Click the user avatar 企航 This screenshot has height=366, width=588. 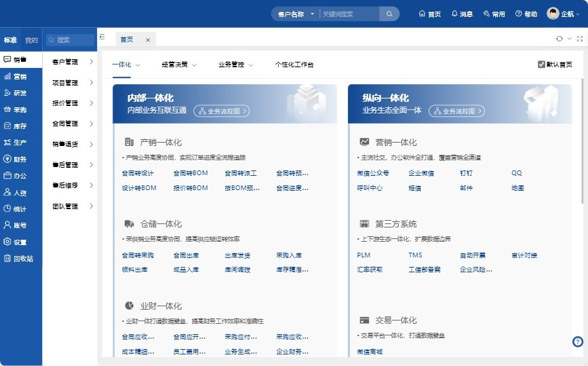coord(562,14)
